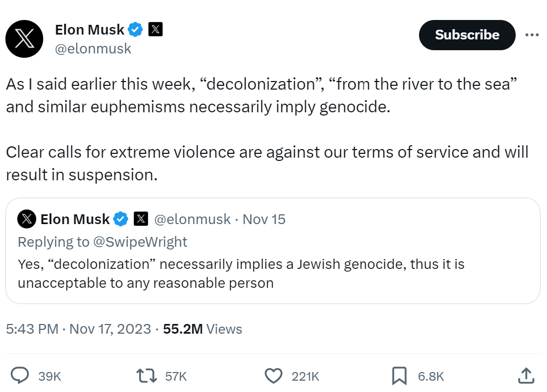
Task: Open the 5:43 PM Nov 17, 2023 timestamp
Action: tap(78, 329)
